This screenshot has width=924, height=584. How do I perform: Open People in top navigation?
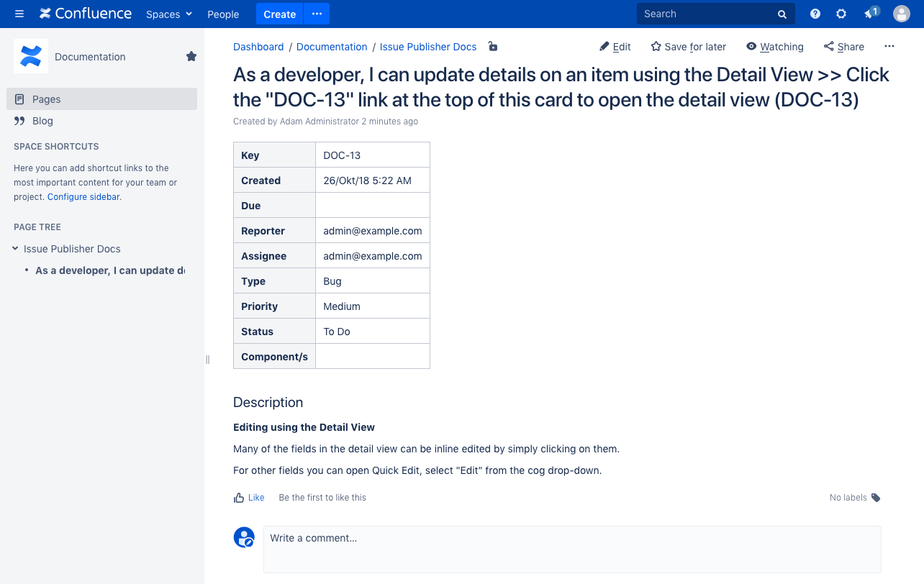coord(223,14)
